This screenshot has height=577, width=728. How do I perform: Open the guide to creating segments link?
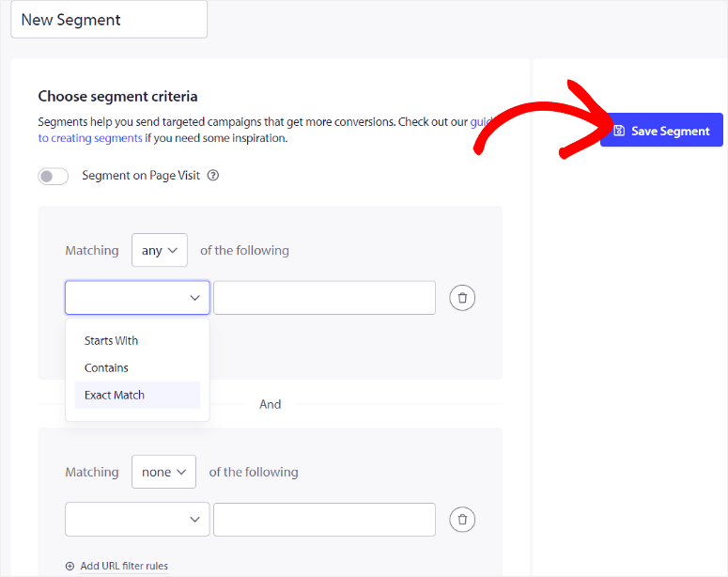pos(90,138)
